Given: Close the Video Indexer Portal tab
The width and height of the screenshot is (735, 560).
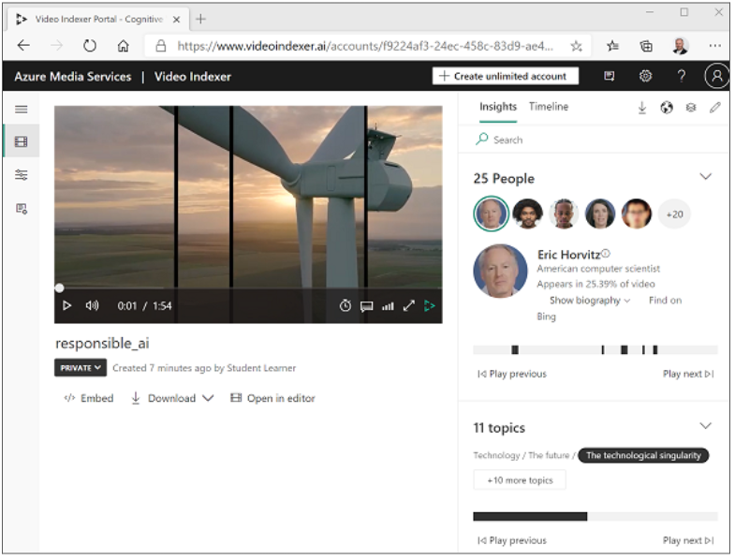Looking at the screenshot, I should pyautogui.click(x=177, y=20).
